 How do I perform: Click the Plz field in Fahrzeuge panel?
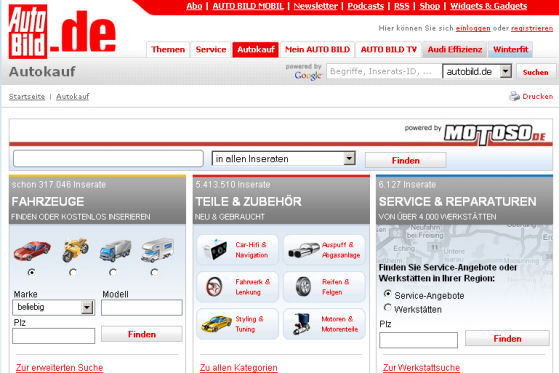point(53,336)
